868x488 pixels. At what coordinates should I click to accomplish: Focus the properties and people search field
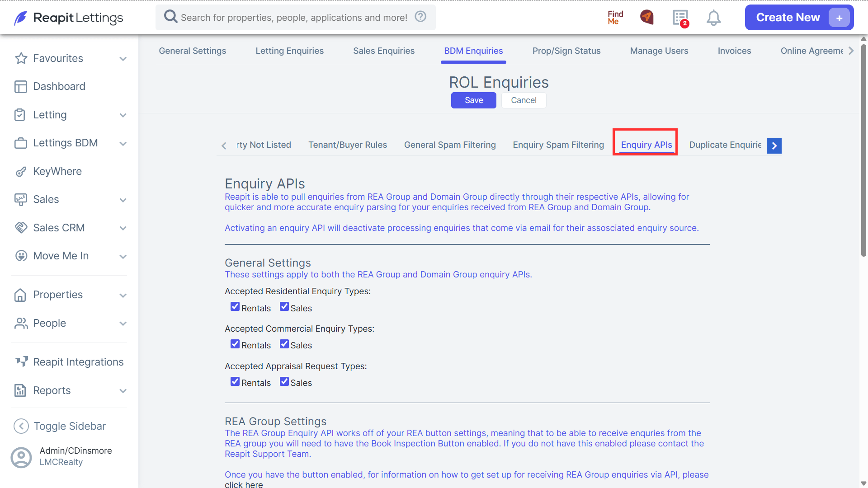(x=294, y=17)
